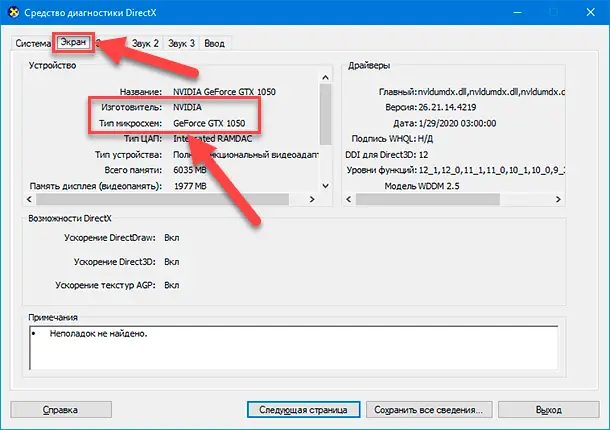Click inside the Примечания notes box
Viewport: 610px width, 430px height.
click(x=294, y=348)
